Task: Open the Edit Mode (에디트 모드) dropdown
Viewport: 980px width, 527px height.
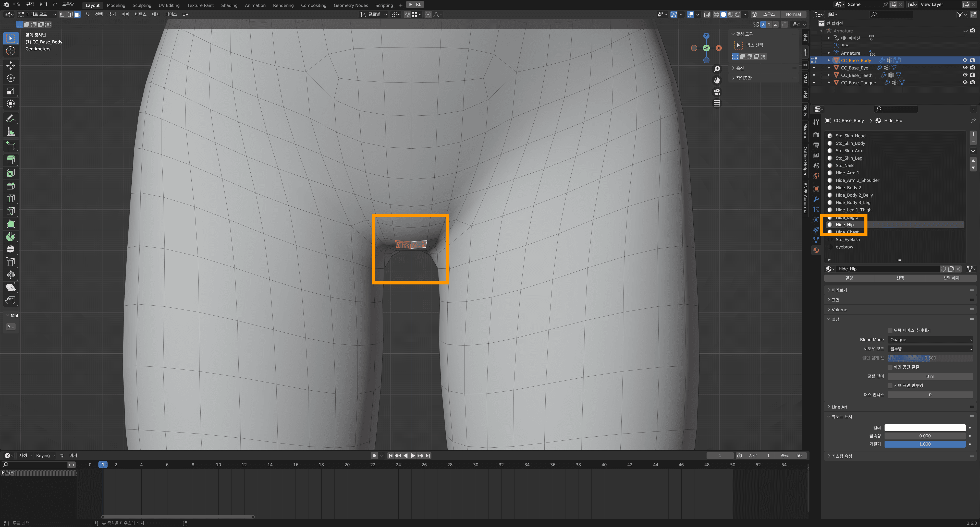Action: (37, 15)
